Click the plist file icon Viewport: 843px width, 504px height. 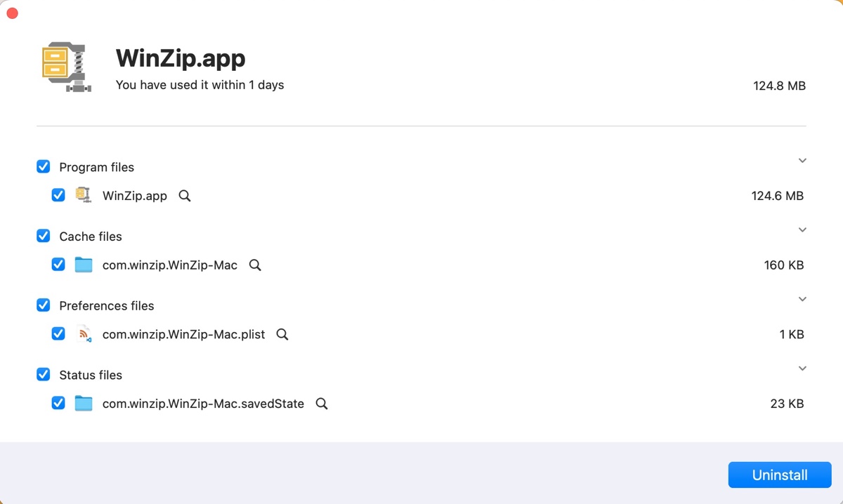84,335
